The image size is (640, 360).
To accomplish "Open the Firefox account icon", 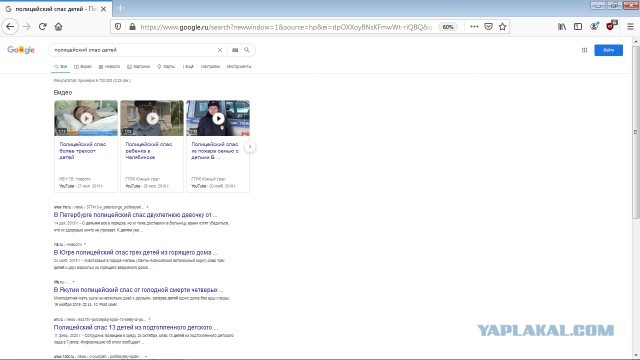I will [594, 27].
